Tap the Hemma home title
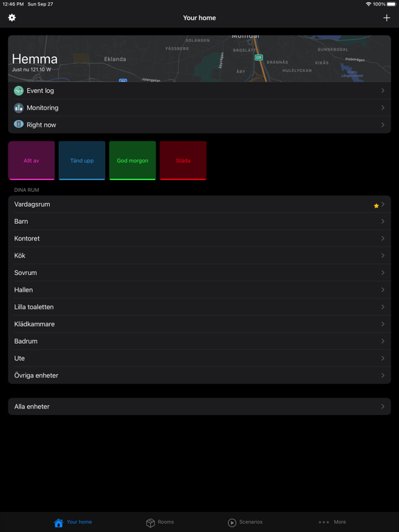Screen dimensions: 399x532 pyautogui.click(x=35, y=59)
